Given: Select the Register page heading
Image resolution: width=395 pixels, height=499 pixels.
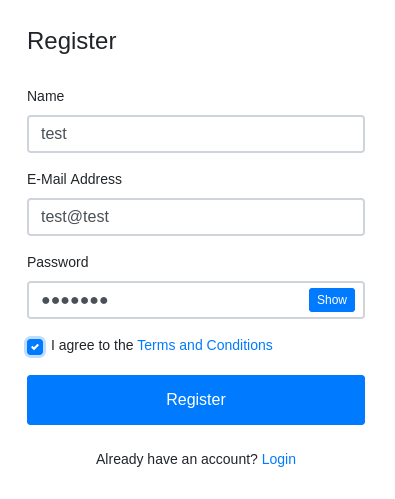Looking at the screenshot, I should (x=72, y=41).
